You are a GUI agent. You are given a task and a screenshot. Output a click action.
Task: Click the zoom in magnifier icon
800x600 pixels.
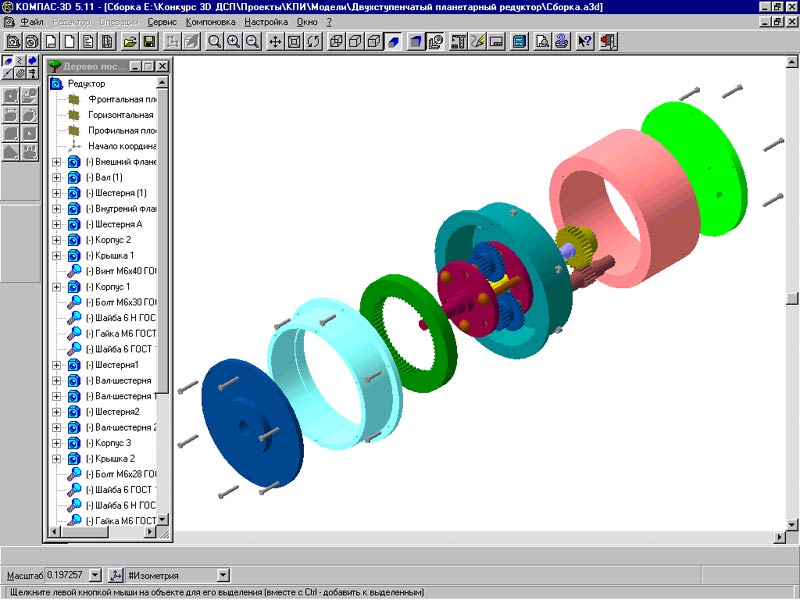click(x=234, y=42)
